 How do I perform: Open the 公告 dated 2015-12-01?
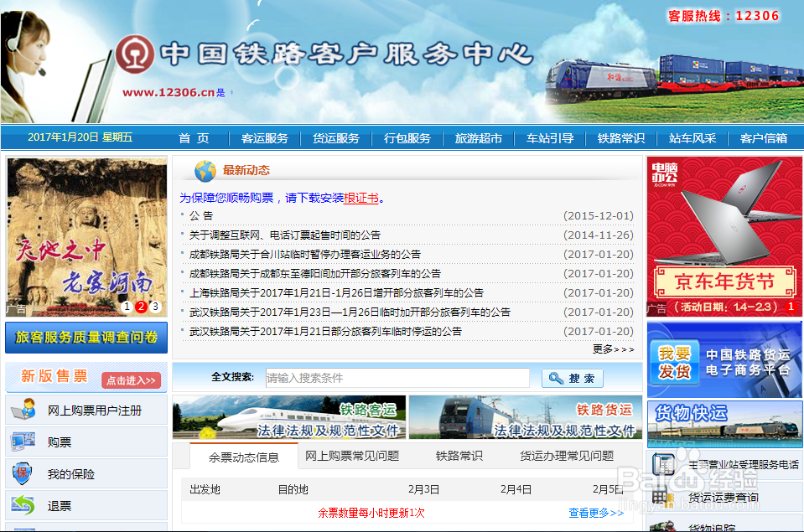point(201,216)
